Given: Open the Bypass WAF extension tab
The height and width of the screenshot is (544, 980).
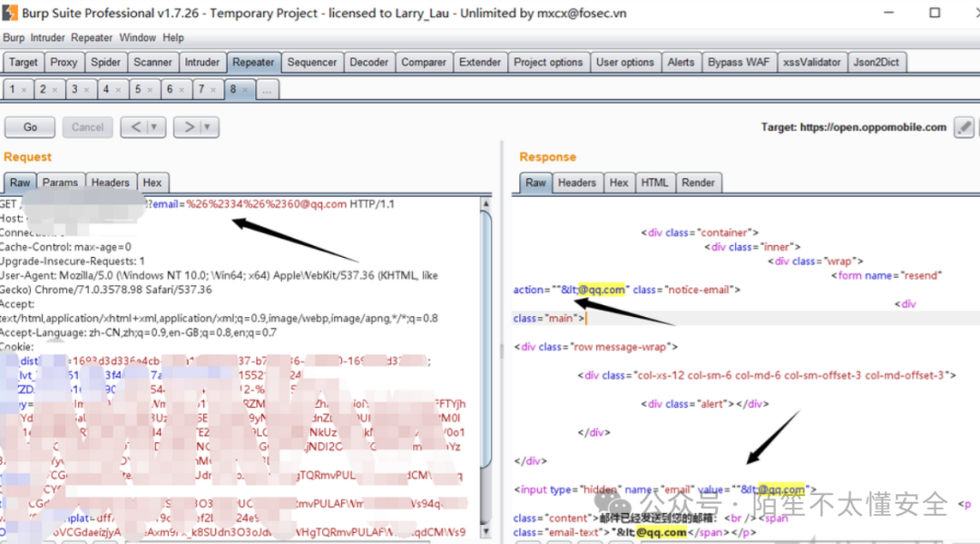Looking at the screenshot, I should click(738, 62).
